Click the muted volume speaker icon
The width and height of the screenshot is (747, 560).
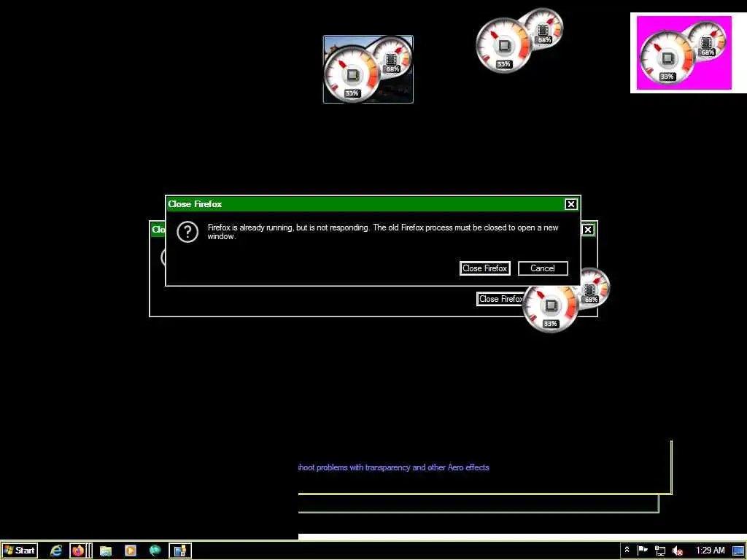[x=677, y=551]
